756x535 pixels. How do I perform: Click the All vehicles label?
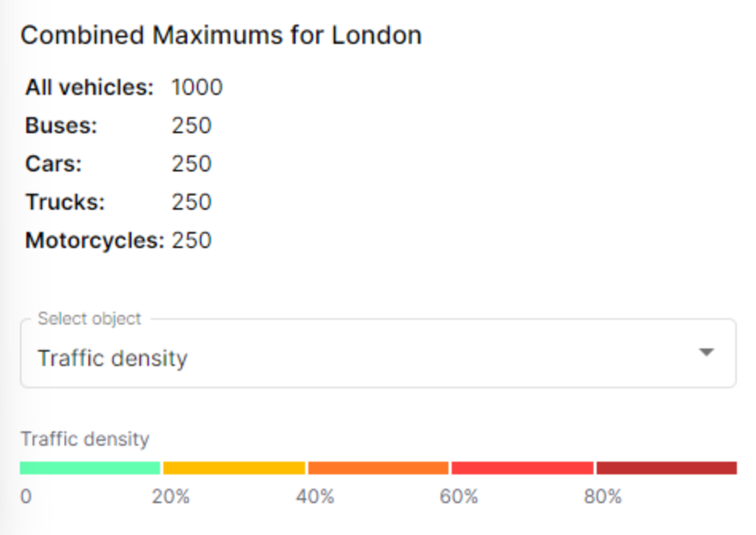pos(89,87)
